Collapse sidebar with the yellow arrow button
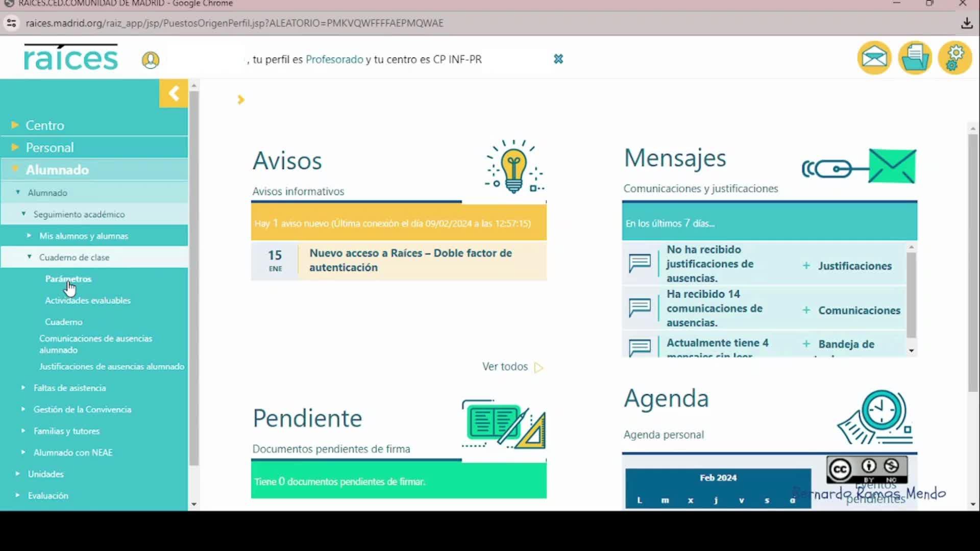Screen dimensions: 980x551 (x=174, y=93)
